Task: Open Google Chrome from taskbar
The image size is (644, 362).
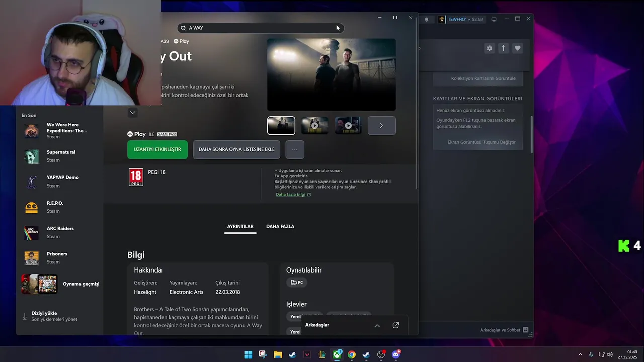Action: coord(352,355)
